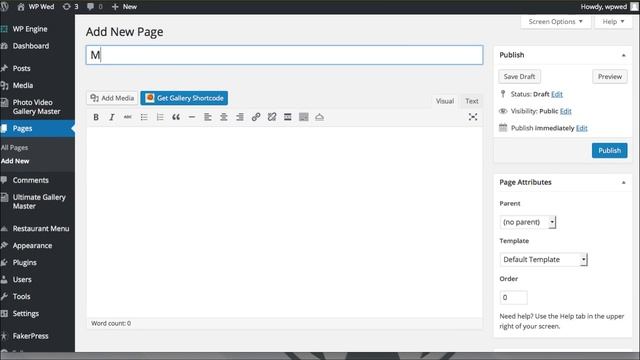
Task: Switch to the Text editor tab
Action: (471, 101)
